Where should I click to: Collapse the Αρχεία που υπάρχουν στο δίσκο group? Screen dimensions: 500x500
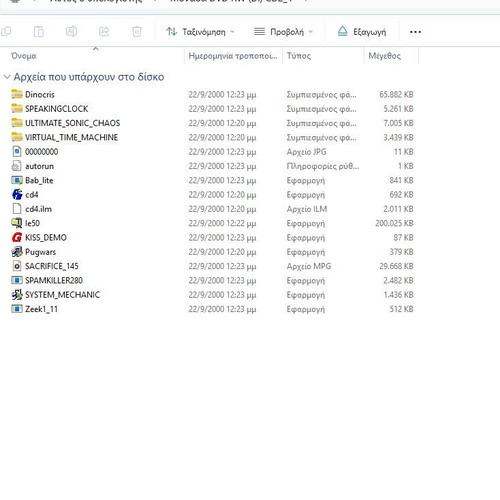[x=7, y=77]
